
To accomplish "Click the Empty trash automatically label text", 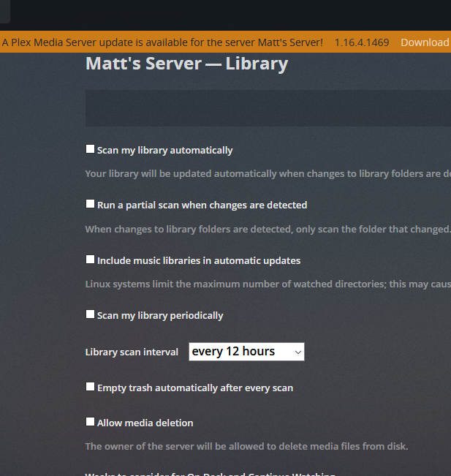I will [x=195, y=388].
